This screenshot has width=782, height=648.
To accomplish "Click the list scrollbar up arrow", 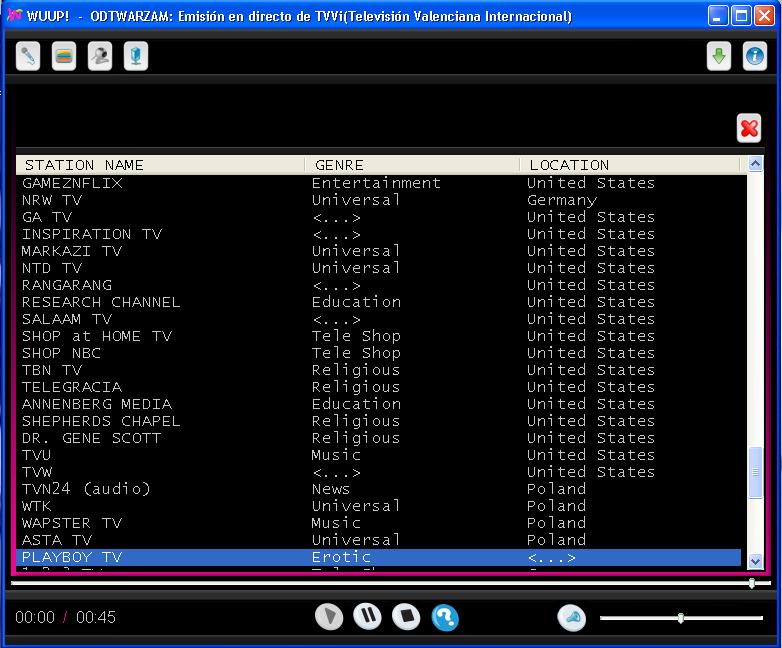I will point(755,164).
